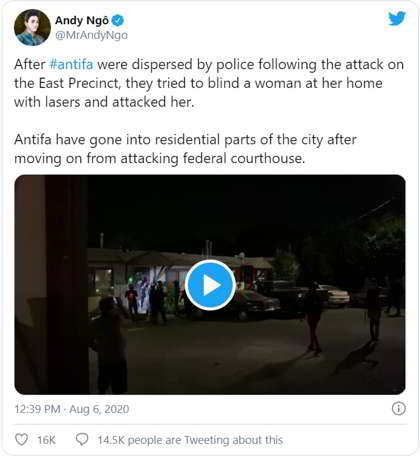Click the @MrAndyNgo handle

pos(91,35)
